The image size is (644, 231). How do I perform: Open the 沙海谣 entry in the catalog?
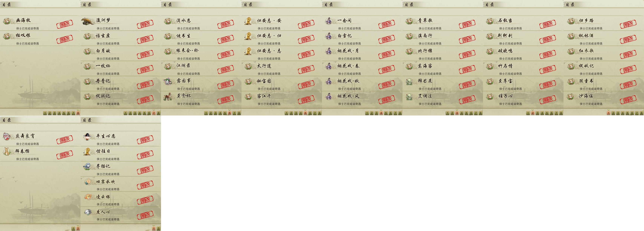[604, 99]
